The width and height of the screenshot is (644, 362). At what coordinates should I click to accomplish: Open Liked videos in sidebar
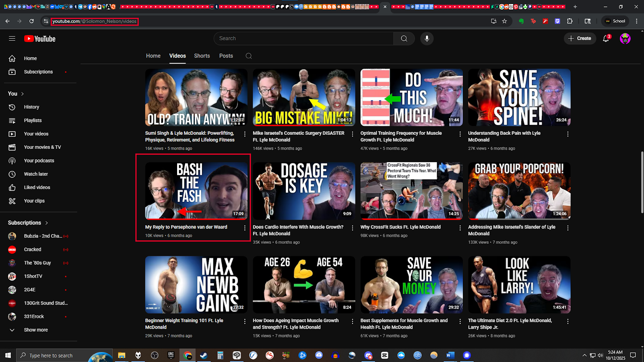[x=37, y=187]
